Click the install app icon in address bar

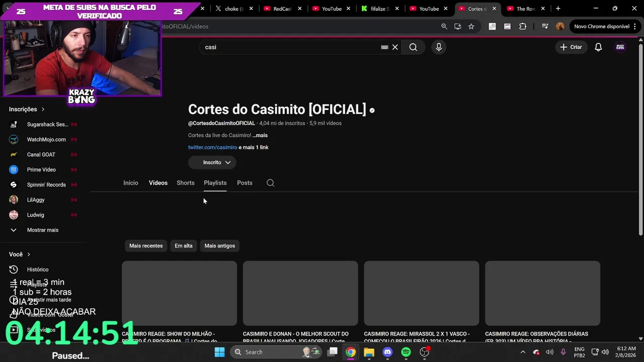458,26
